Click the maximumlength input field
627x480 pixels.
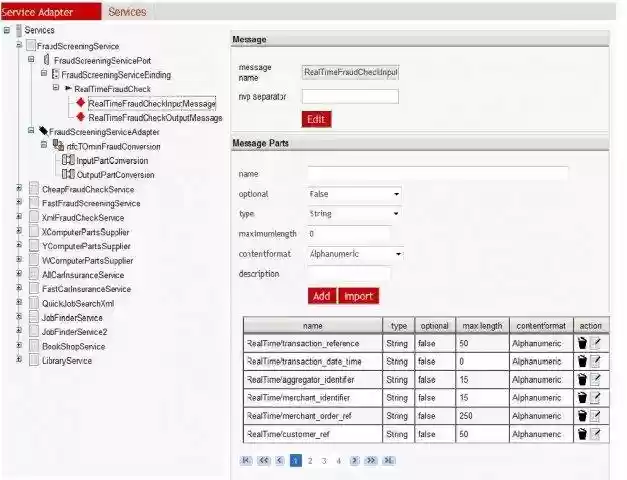point(349,234)
